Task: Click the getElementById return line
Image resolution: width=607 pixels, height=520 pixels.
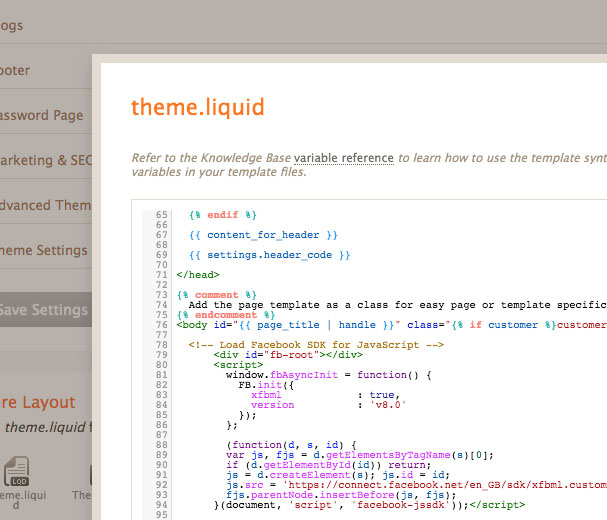Action: pyautogui.click(x=328, y=465)
